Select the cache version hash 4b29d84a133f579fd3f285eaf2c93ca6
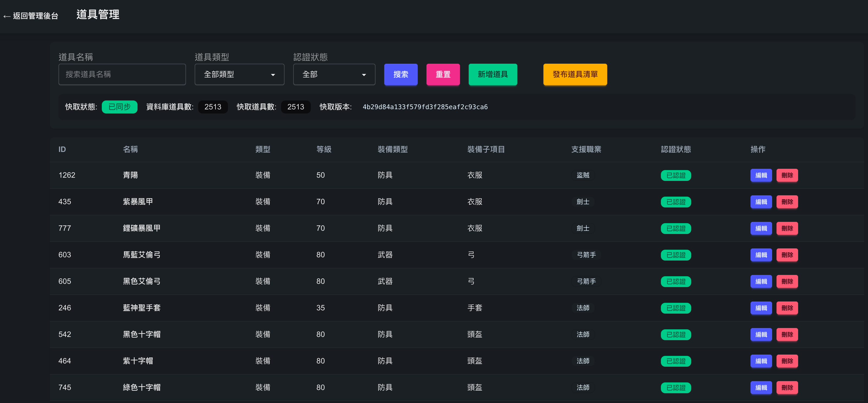Image resolution: width=868 pixels, height=403 pixels. [x=425, y=107]
